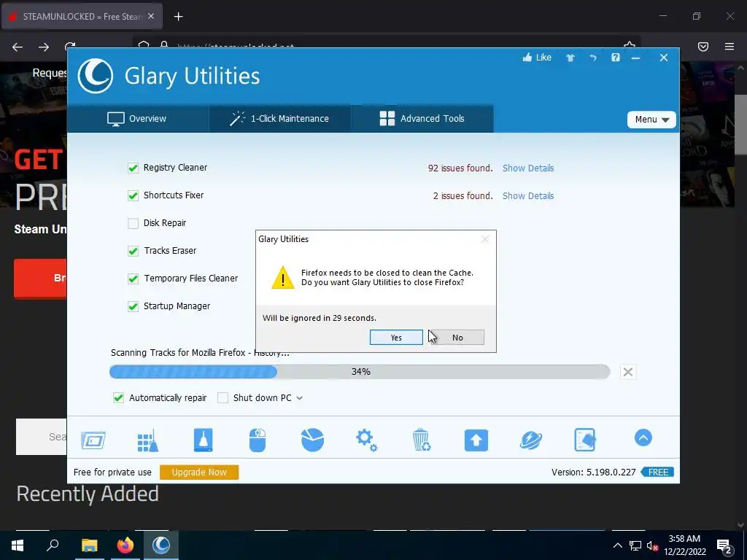This screenshot has width=747, height=560.
Task: Open Windows Start menu
Action: [18, 545]
